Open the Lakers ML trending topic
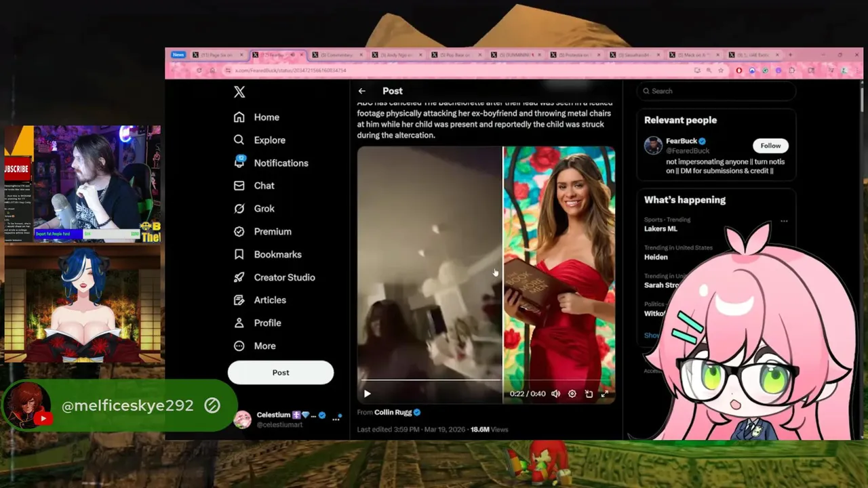Viewport: 868px width, 488px height. click(660, 229)
